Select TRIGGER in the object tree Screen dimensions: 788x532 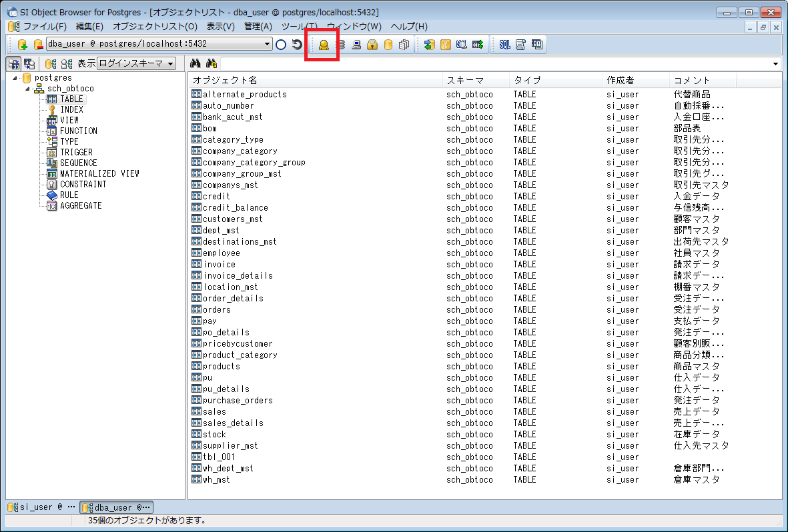76,152
